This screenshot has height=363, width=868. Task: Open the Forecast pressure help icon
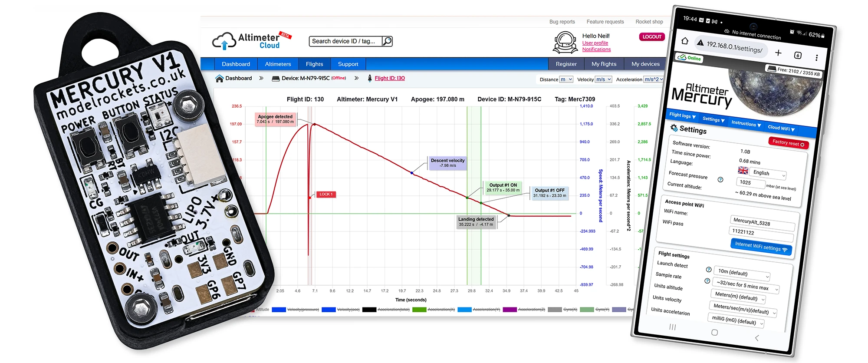pyautogui.click(x=720, y=179)
